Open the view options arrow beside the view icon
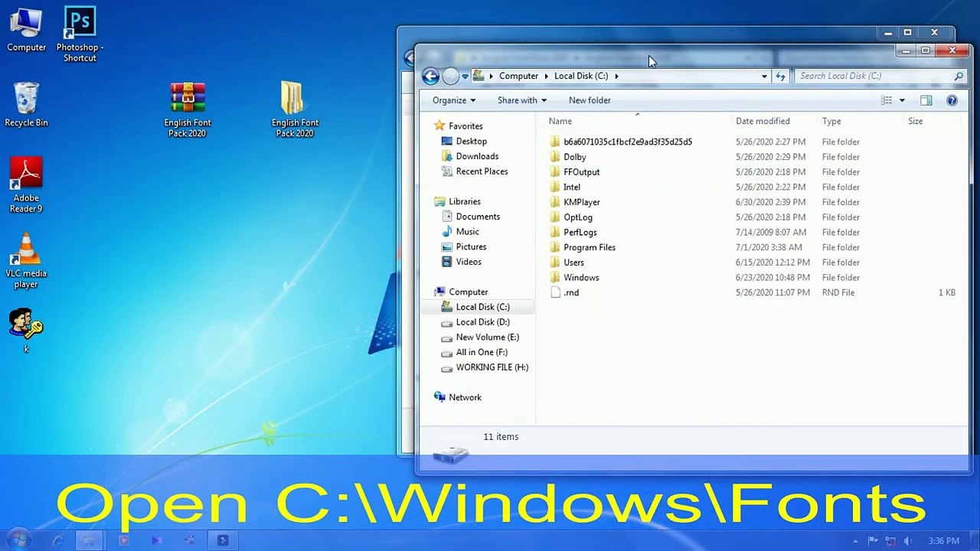This screenshot has width=980, height=551. click(x=902, y=100)
